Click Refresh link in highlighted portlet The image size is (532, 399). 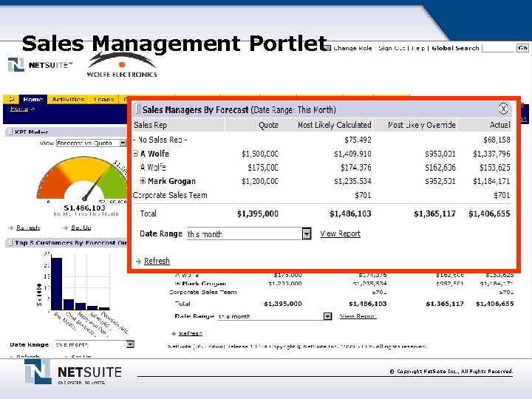coord(157,261)
